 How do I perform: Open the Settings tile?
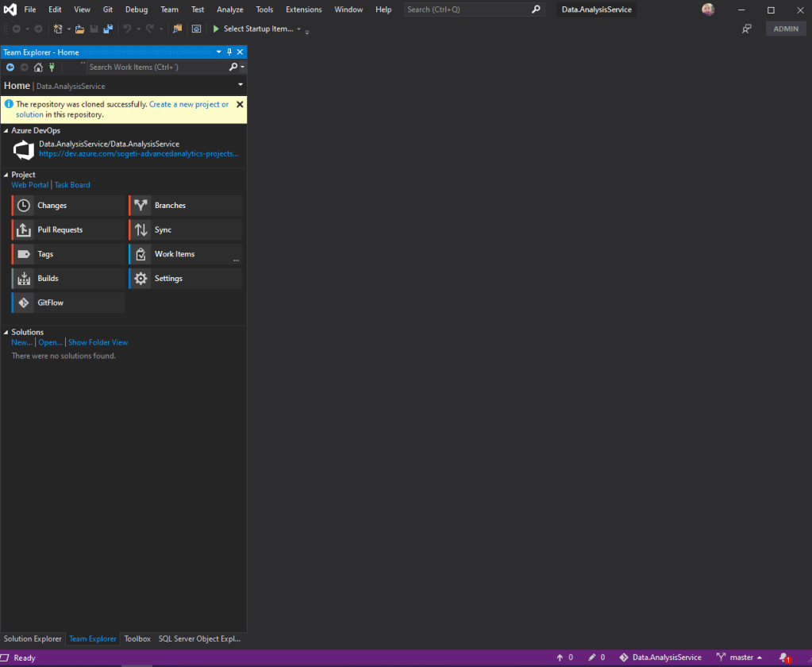pyautogui.click(x=186, y=279)
